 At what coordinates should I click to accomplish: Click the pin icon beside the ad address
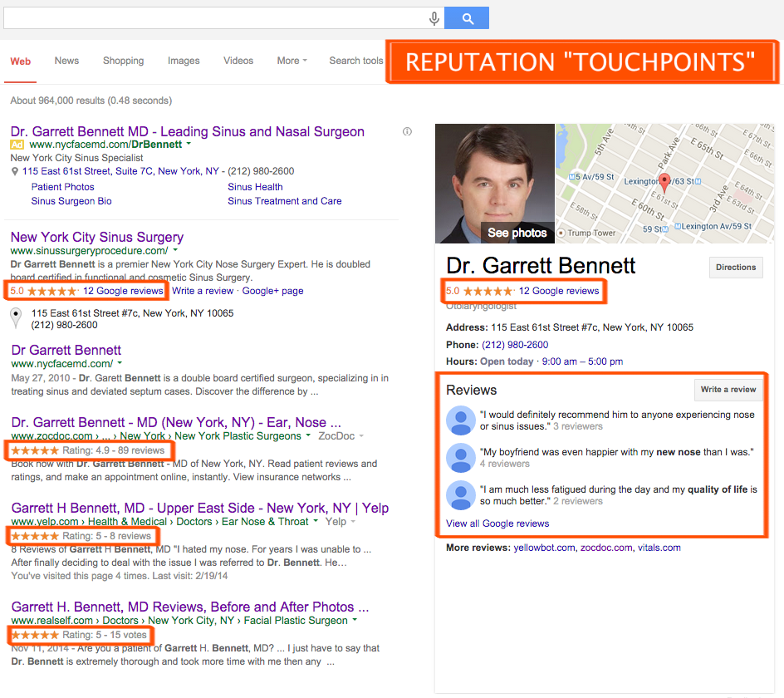tap(15, 172)
